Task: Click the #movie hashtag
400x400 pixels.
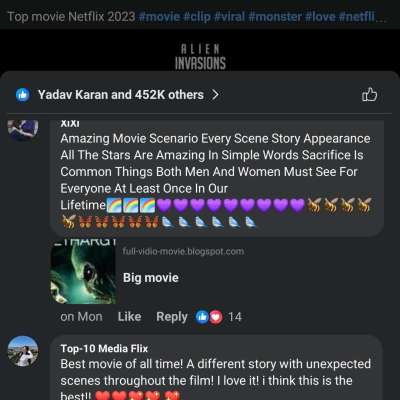Action: pos(159,16)
